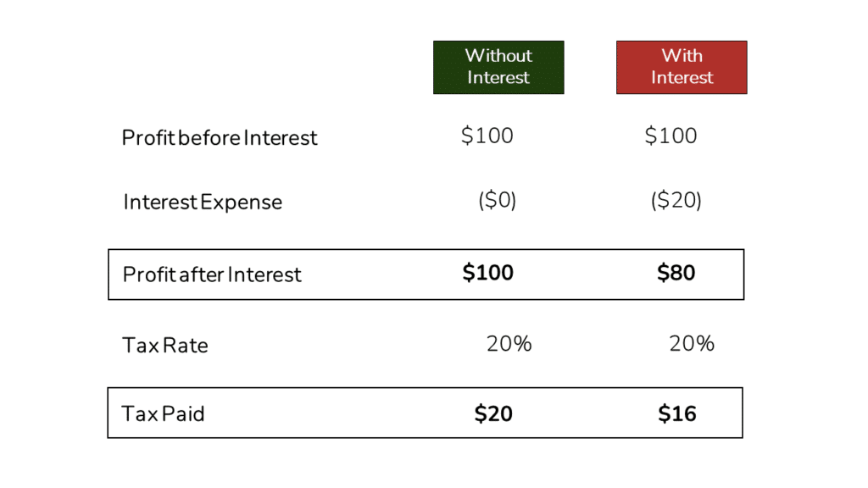Click the word Interest in red header
The height and width of the screenshot is (488, 868).
[x=682, y=78]
